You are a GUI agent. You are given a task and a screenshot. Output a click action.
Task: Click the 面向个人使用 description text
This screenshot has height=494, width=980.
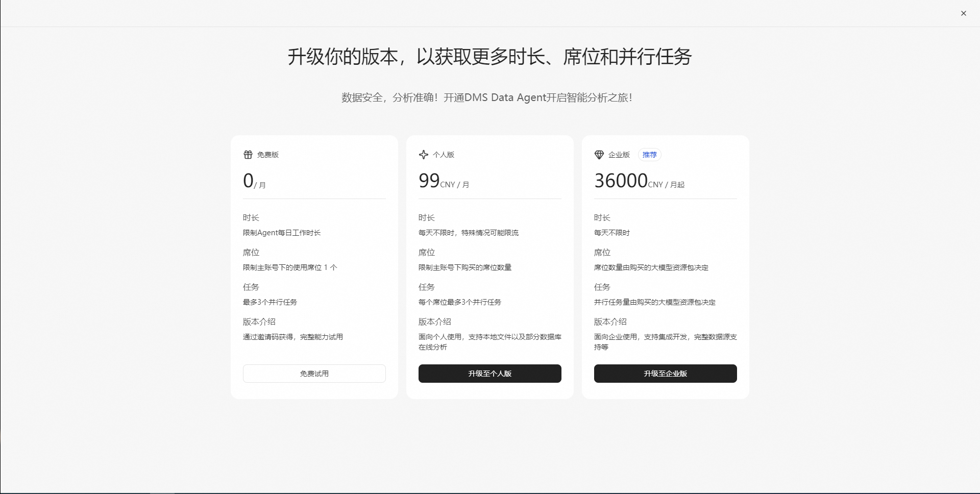490,342
